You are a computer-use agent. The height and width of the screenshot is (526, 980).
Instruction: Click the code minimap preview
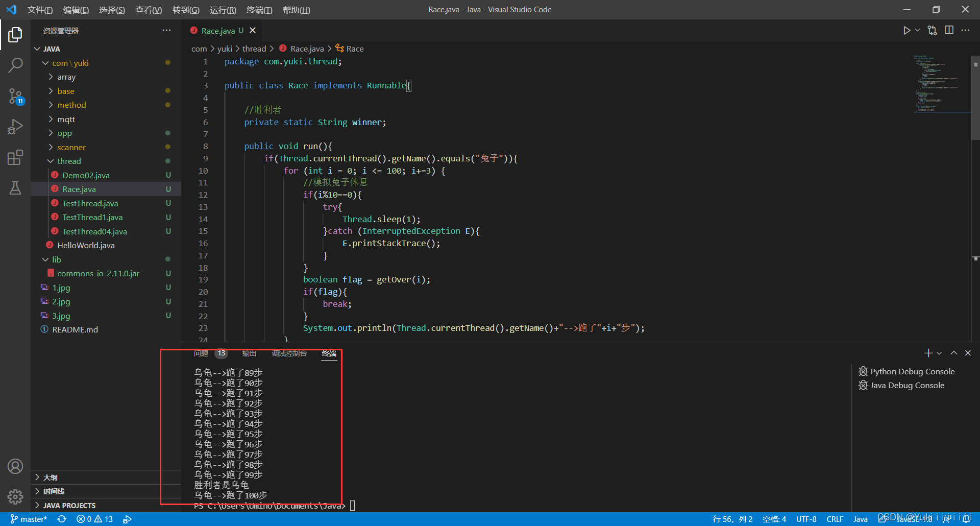pos(942,83)
